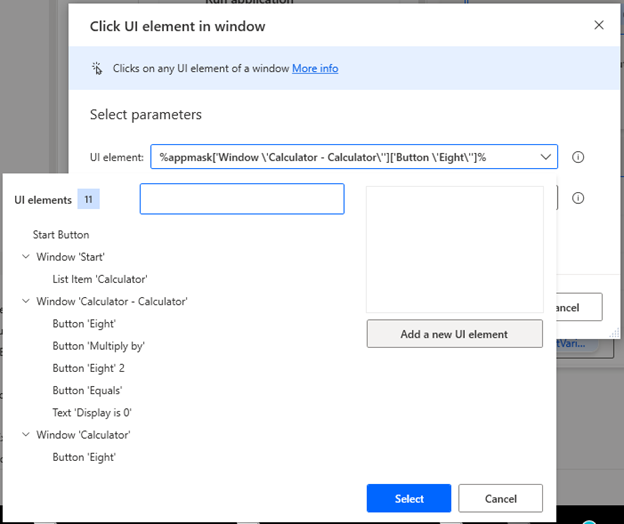Click the info icon below the UI element info
Viewport: 624px width, 524px height.
click(578, 198)
